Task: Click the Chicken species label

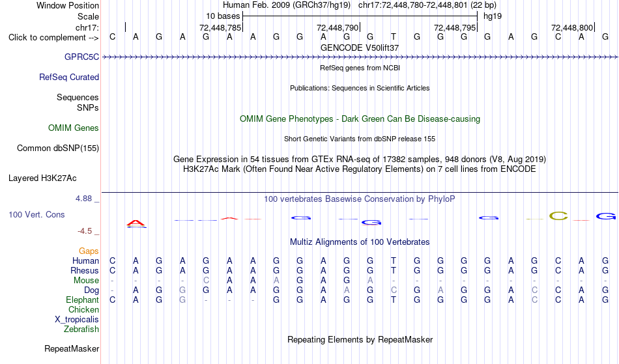Action: click(x=83, y=310)
